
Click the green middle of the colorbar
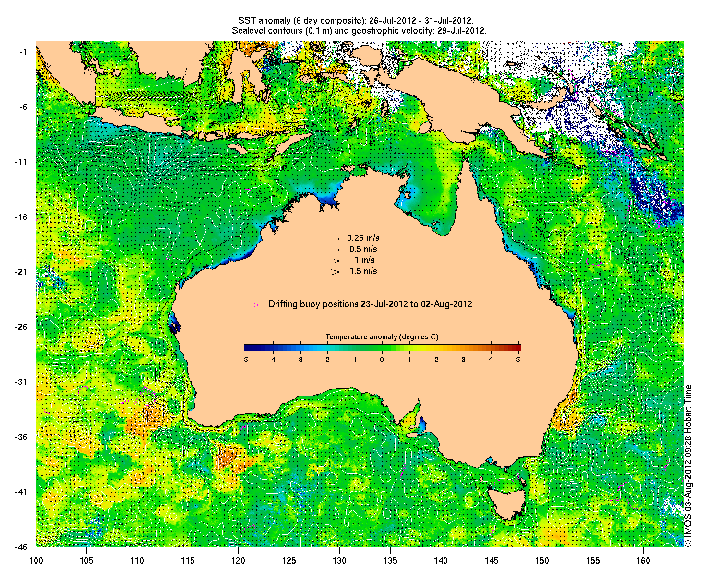pos(382,348)
